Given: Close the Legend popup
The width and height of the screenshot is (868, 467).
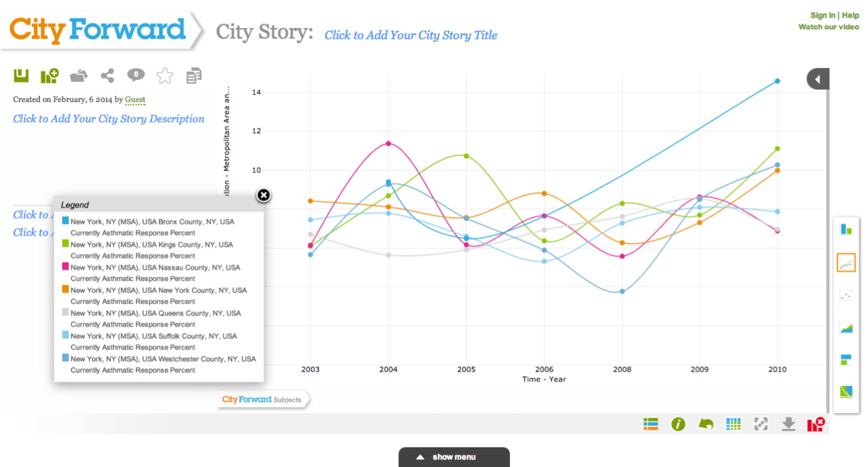Looking at the screenshot, I should coord(263,195).
